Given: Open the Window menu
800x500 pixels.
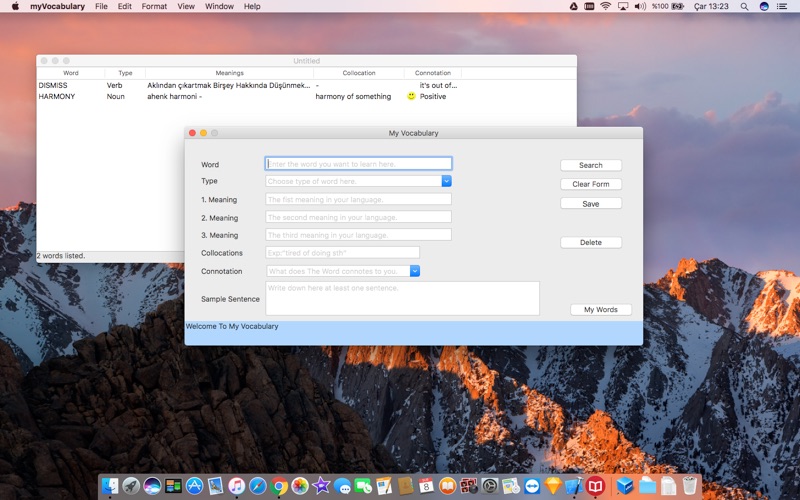Looking at the screenshot, I should click(219, 7).
